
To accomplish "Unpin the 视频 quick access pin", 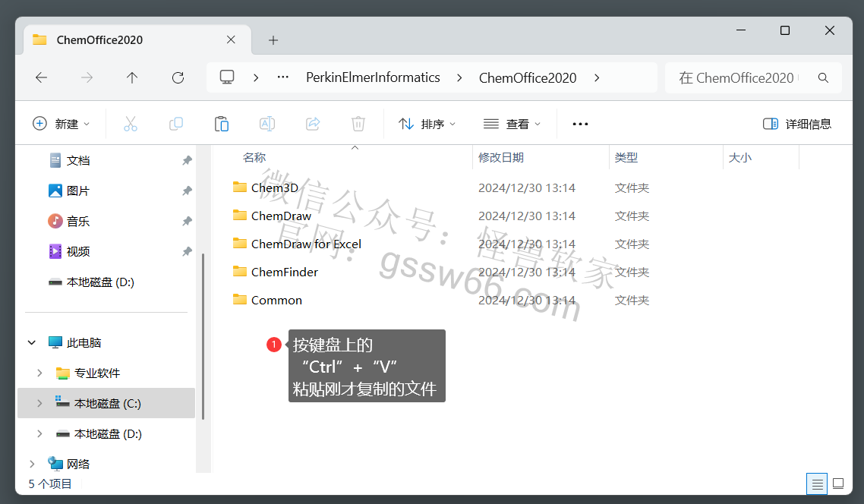I will [187, 251].
